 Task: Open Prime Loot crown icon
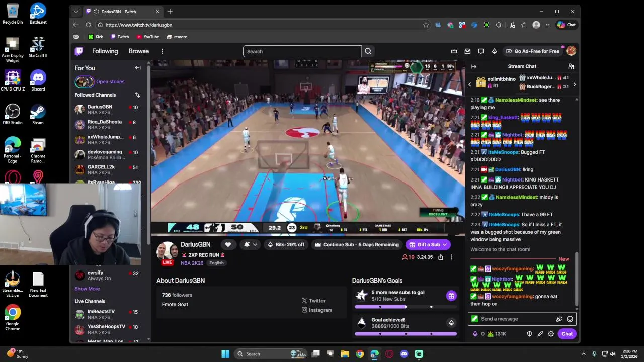pyautogui.click(x=454, y=51)
